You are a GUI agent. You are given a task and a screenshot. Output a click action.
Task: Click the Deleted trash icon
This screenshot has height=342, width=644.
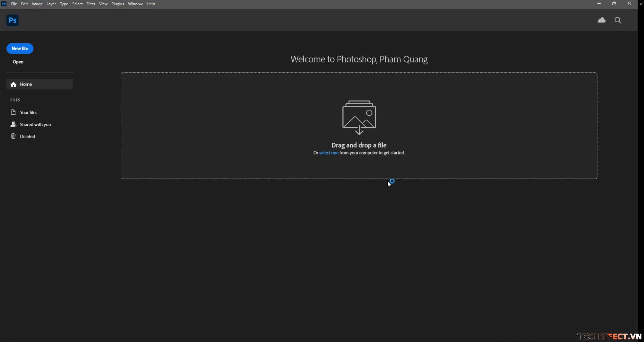coord(13,136)
